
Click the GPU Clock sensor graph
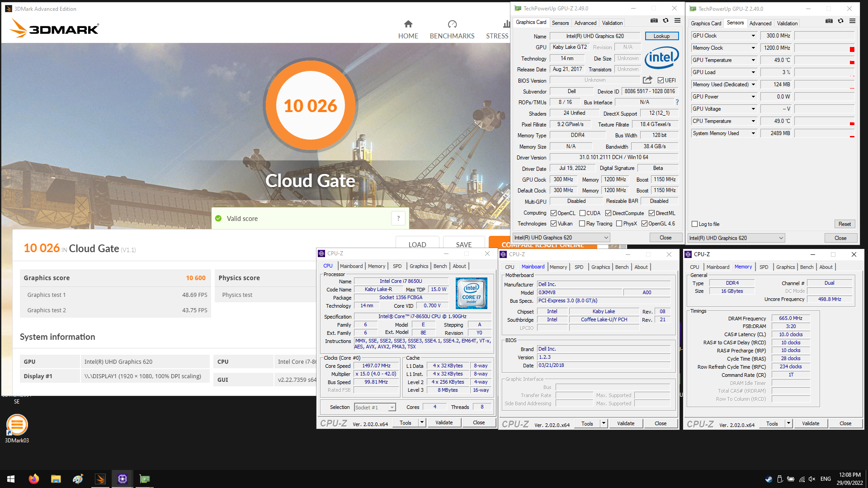tap(825, 36)
